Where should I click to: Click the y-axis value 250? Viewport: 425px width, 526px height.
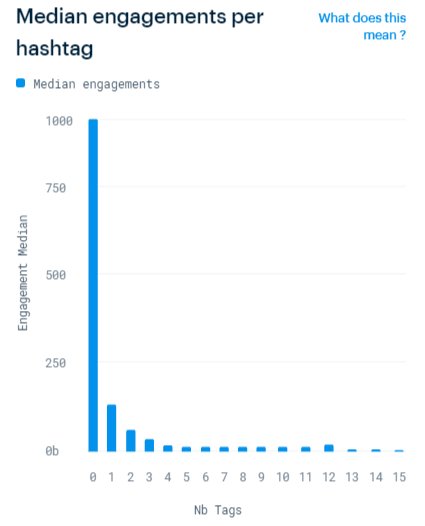pos(56,363)
